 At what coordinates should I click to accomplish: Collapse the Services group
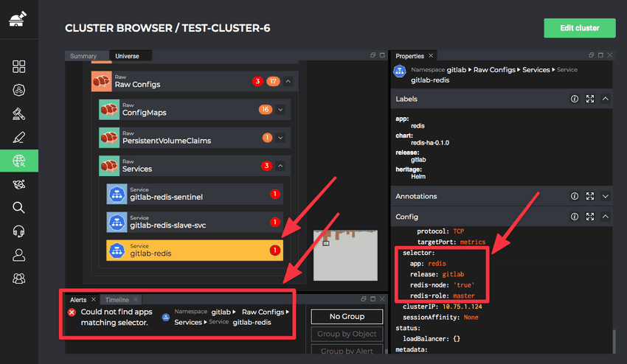point(280,166)
